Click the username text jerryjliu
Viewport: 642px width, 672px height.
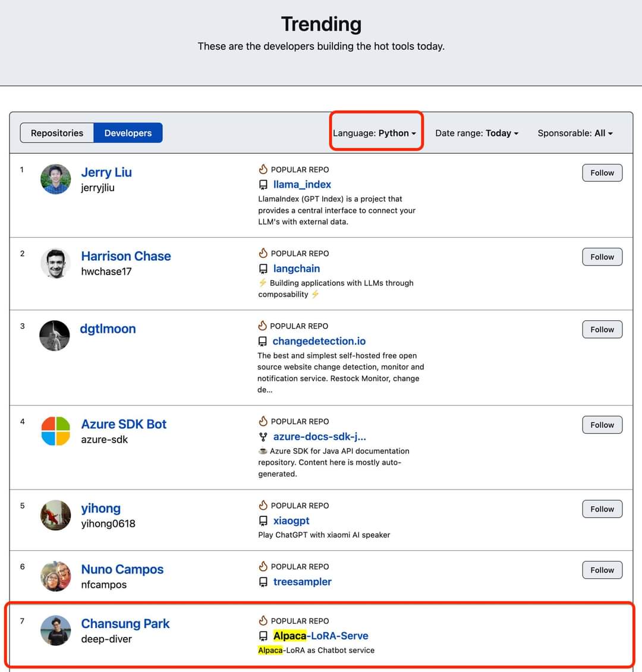(x=97, y=188)
